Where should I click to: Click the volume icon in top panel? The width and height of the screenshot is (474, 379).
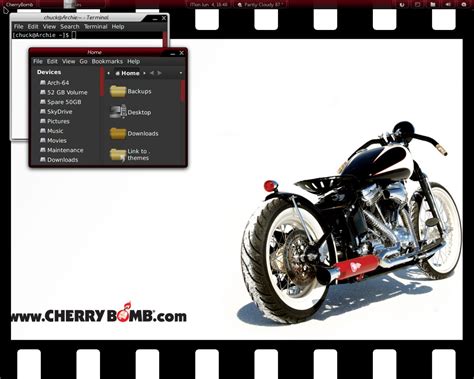pos(448,4)
